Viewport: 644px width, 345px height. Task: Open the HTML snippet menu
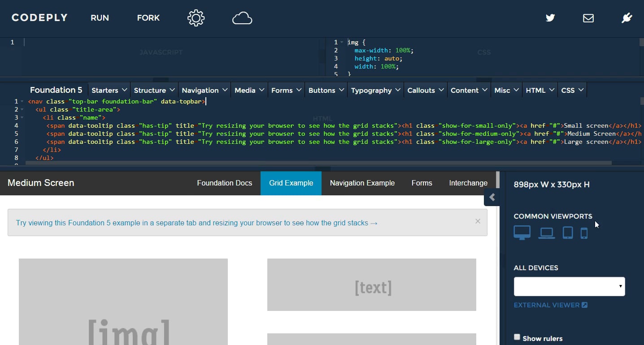point(540,90)
